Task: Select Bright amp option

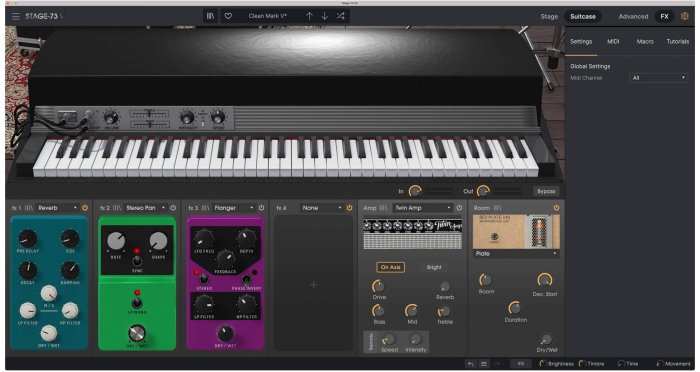Action: coord(434,268)
